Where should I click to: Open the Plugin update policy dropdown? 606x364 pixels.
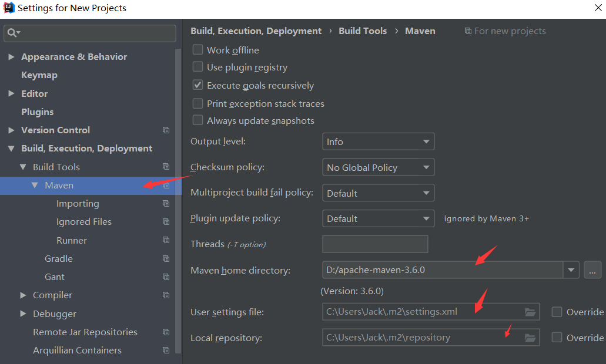click(x=379, y=218)
